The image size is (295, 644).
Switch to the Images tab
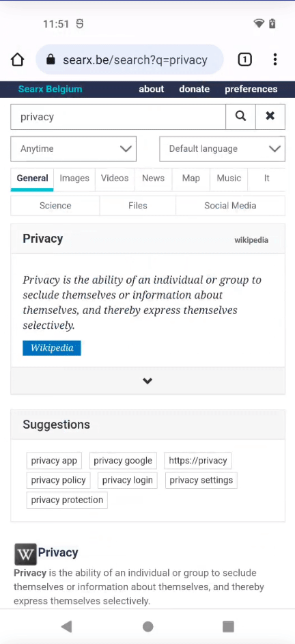pyautogui.click(x=74, y=178)
